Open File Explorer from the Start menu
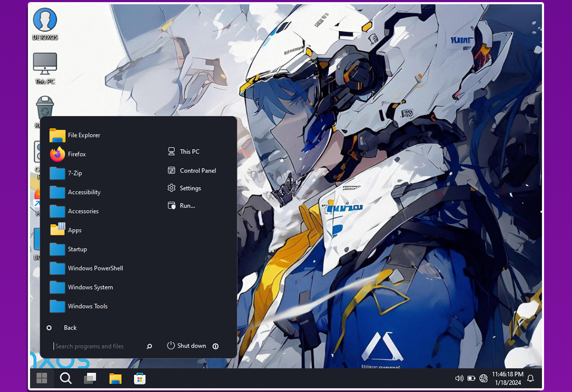Image resolution: width=572 pixels, height=392 pixels. (83, 135)
